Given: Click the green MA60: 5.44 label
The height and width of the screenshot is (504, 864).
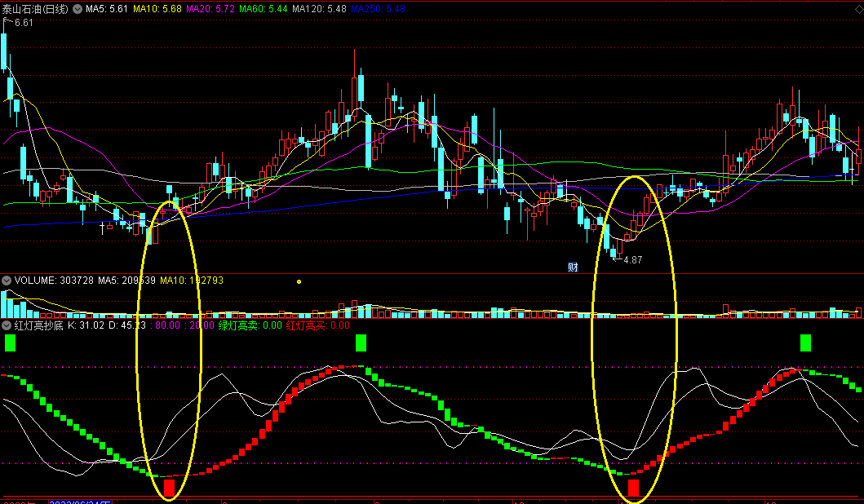Looking at the screenshot, I should pyautogui.click(x=264, y=9).
